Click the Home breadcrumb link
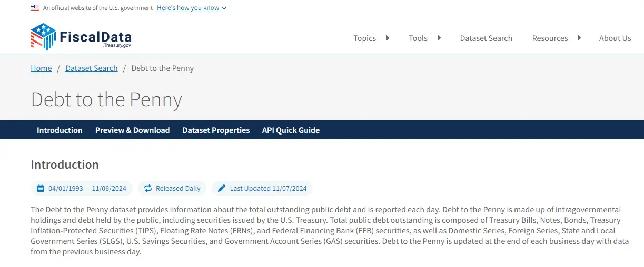The image size is (644, 267). pyautogui.click(x=41, y=68)
